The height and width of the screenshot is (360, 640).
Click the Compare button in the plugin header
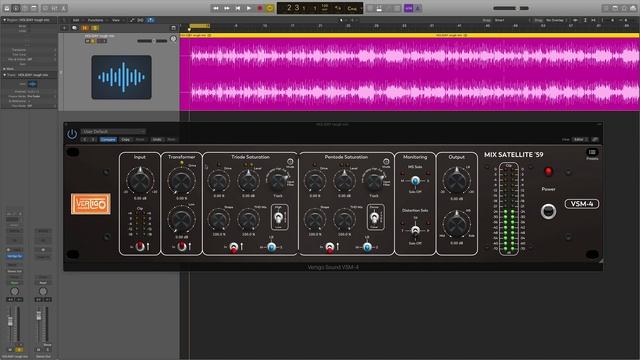(108, 140)
